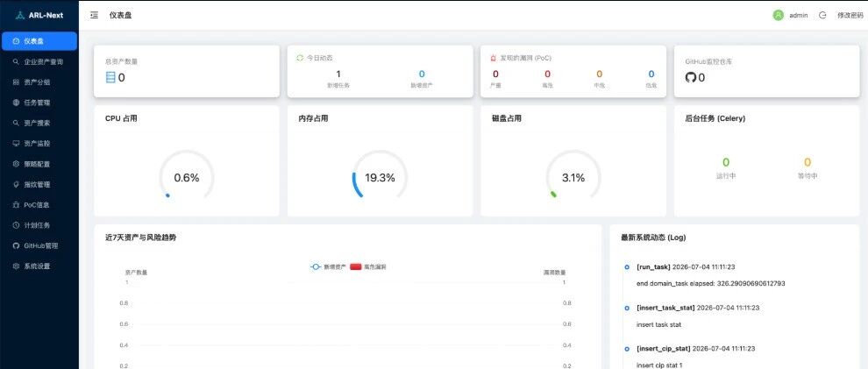Image resolution: width=868 pixels, height=369 pixels.
Task: Click the 仪表盘 page title in header
Action: pyautogui.click(x=120, y=16)
